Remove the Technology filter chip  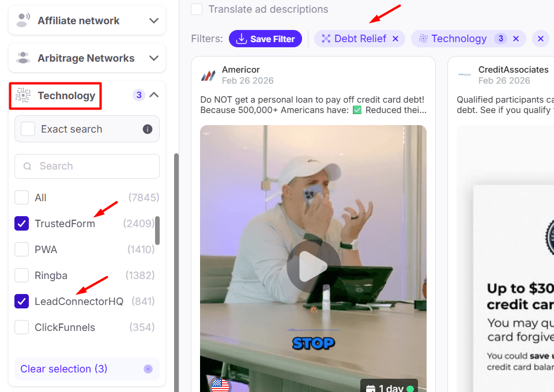click(516, 39)
